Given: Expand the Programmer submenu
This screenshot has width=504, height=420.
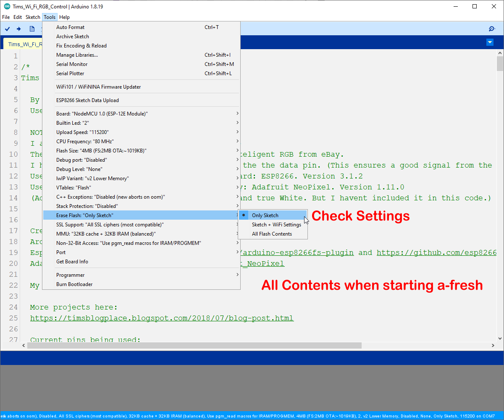Looking at the screenshot, I should (142, 275).
